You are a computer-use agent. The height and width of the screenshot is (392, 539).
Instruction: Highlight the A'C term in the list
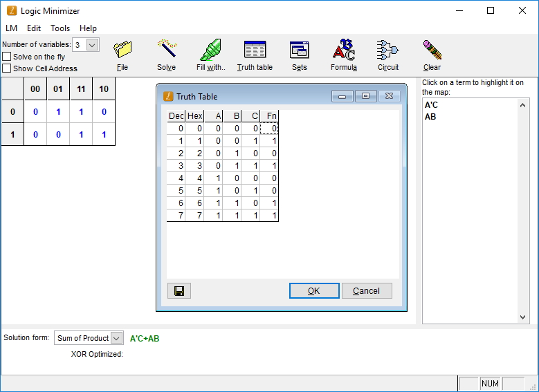point(431,105)
